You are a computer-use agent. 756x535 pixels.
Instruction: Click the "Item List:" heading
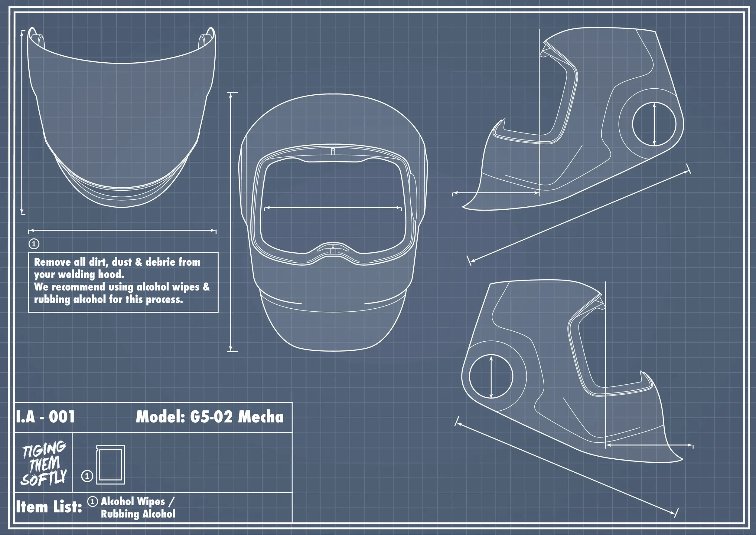49,507
